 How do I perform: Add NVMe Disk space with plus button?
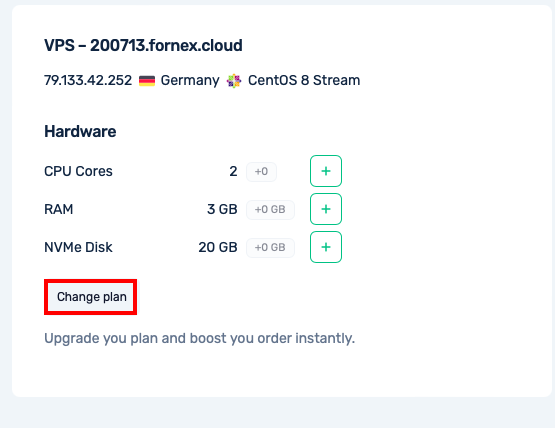click(326, 247)
